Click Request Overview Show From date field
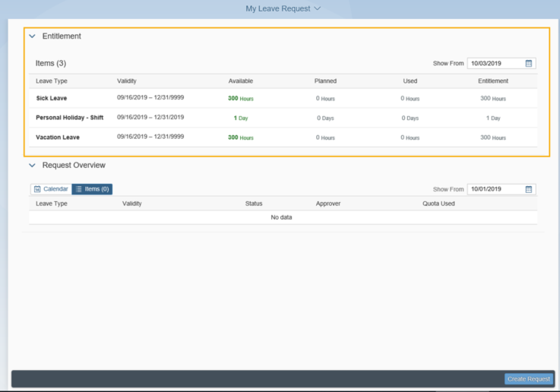This screenshot has height=392, width=560. pos(495,189)
